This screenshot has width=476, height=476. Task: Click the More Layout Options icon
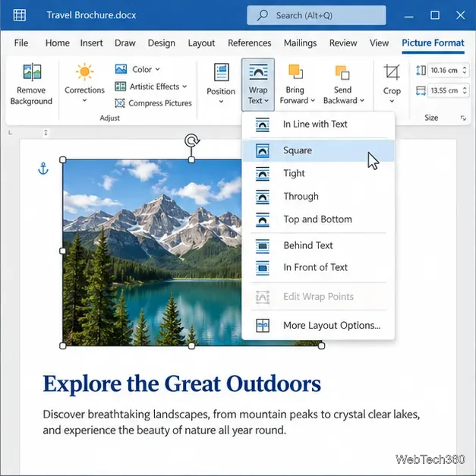pos(262,326)
